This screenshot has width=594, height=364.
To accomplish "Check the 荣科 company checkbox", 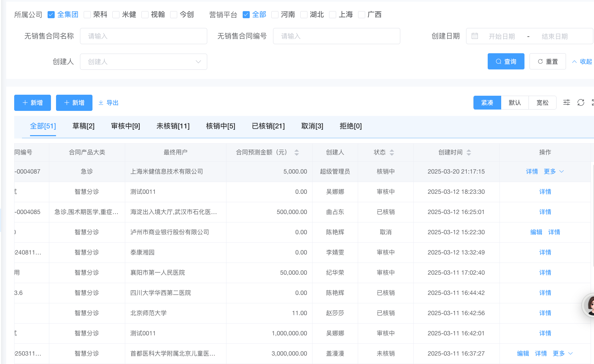I will [x=87, y=14].
